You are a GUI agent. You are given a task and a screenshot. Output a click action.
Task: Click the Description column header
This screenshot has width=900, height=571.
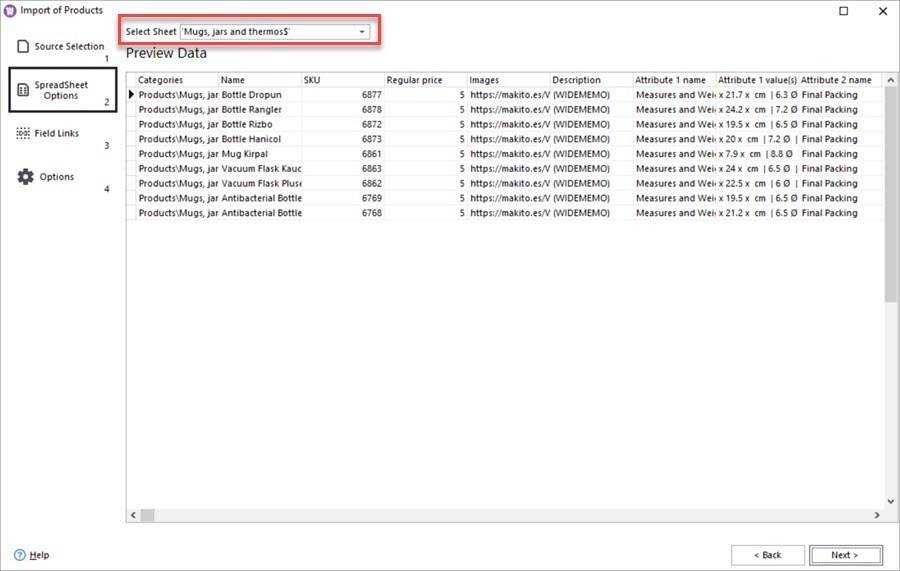(590, 80)
